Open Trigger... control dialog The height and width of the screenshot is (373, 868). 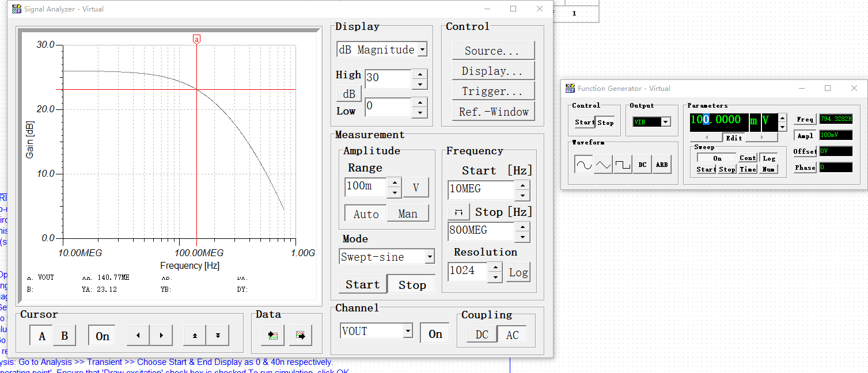coord(493,91)
